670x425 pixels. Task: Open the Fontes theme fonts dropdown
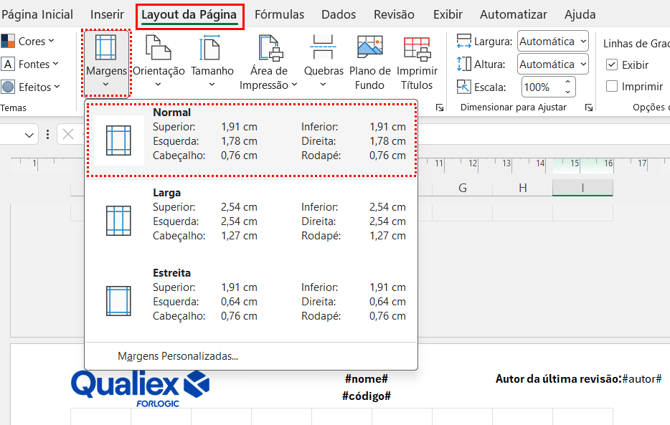tap(34, 64)
